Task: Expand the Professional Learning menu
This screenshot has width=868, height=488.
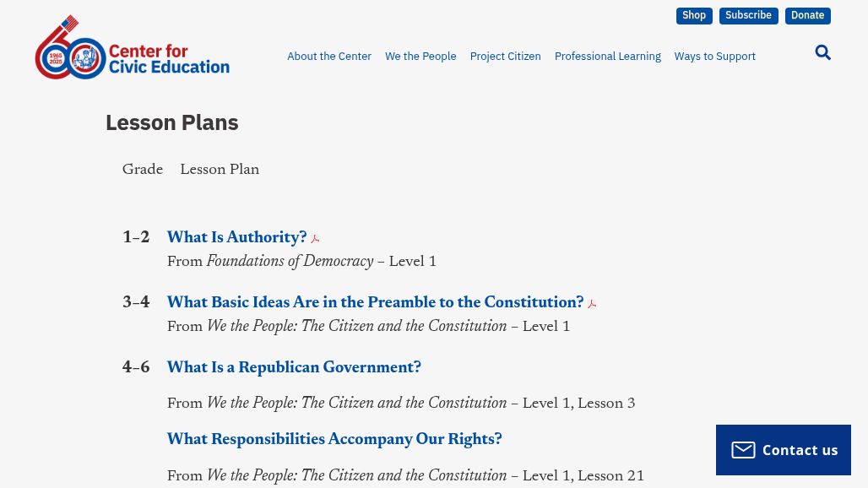Action: (607, 57)
